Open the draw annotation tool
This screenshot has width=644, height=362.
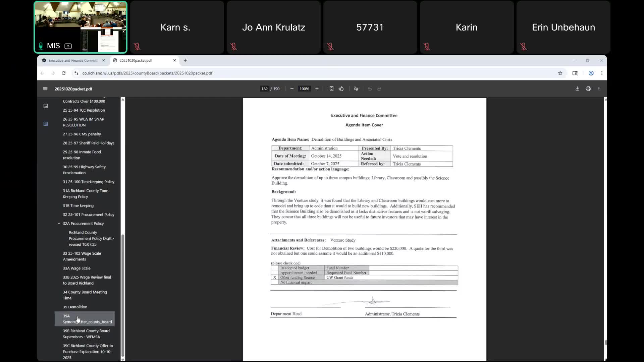tap(356, 89)
